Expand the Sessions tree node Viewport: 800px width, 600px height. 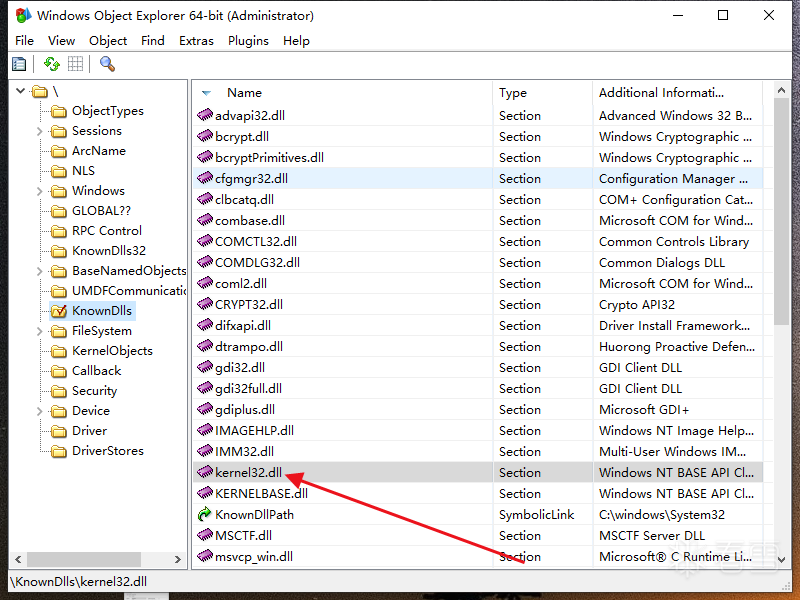(40, 131)
